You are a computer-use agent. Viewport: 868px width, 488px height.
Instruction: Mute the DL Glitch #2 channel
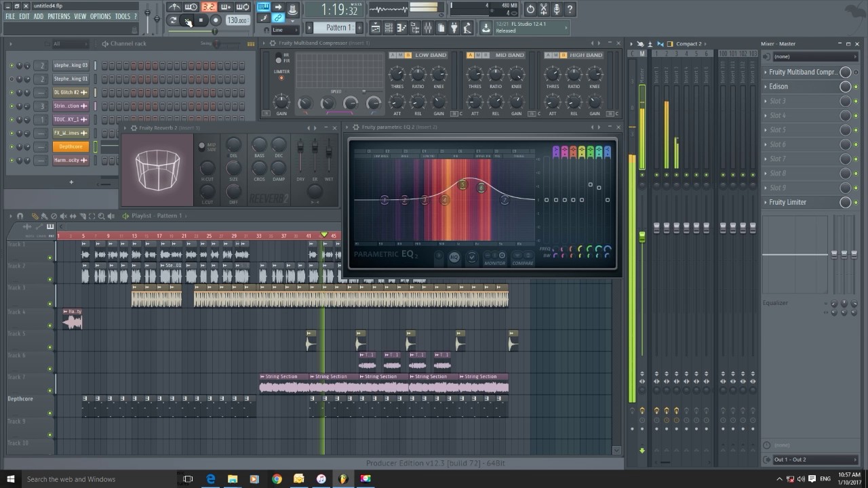tap(12, 92)
